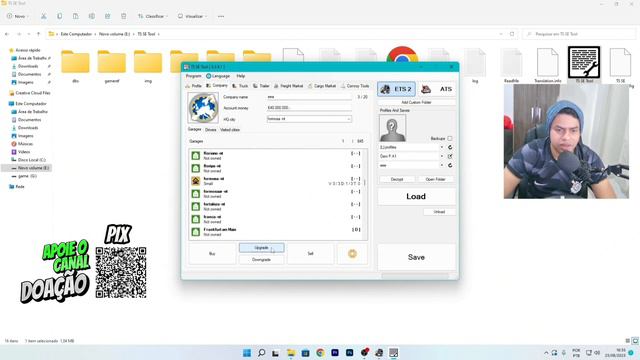Screen dimensions: 640x360
Task: Open the Truck tab
Action: point(240,86)
